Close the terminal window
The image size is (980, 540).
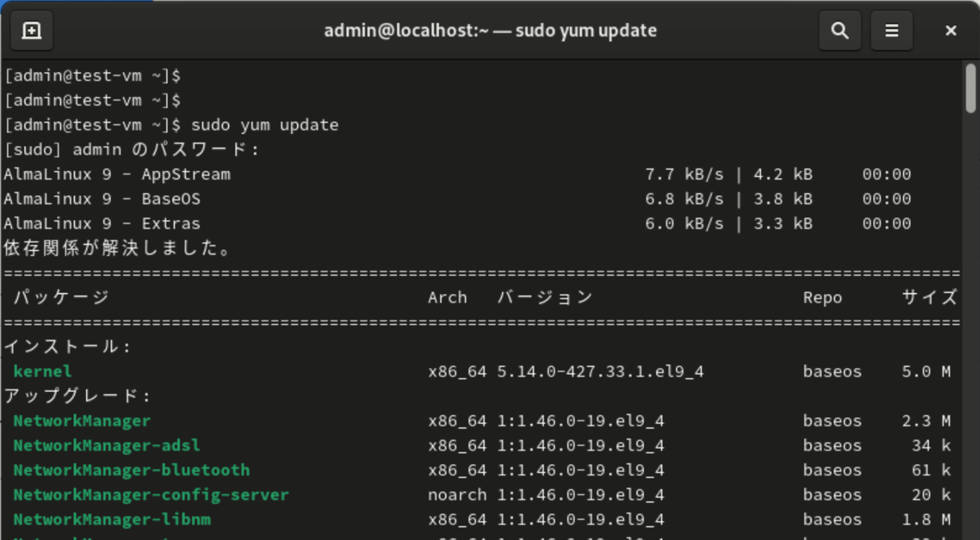[x=951, y=30]
